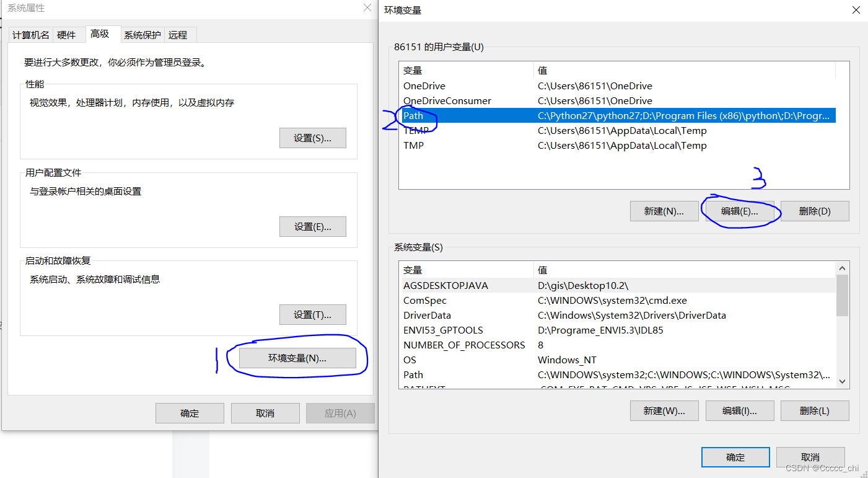Click 删除(D) for user variables
This screenshot has width=868, height=478.
815,211
